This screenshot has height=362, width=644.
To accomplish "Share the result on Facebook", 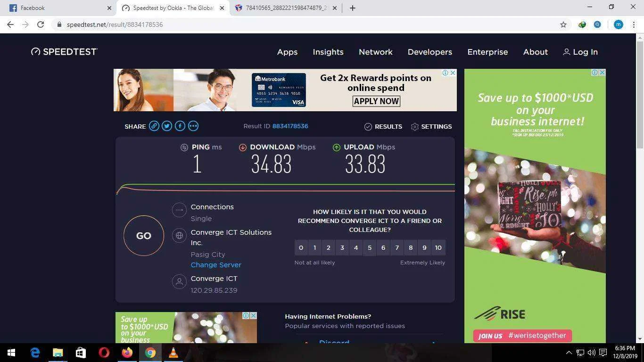I will click(180, 126).
